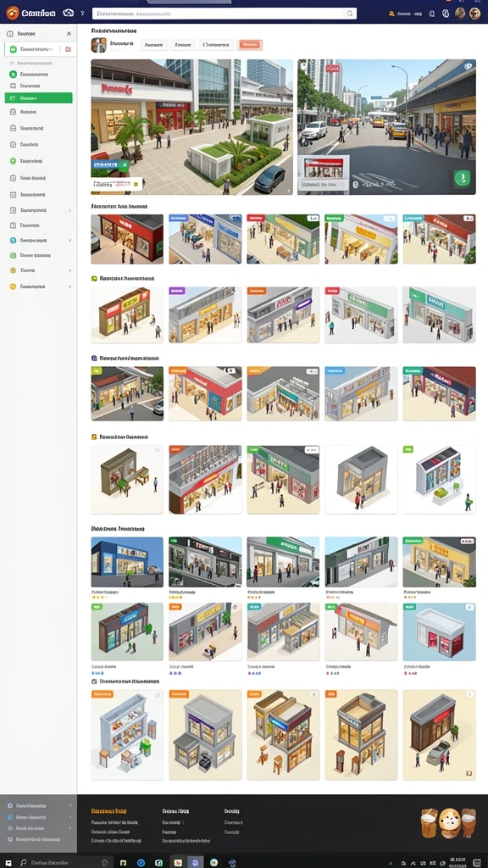The width and height of the screenshot is (488, 868).
Task: Open the large shopping plaza image with palm trees
Action: click(192, 127)
